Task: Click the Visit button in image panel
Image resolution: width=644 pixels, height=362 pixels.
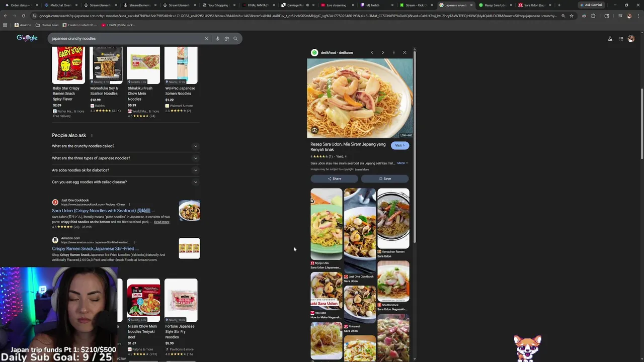Action: tap(400, 145)
